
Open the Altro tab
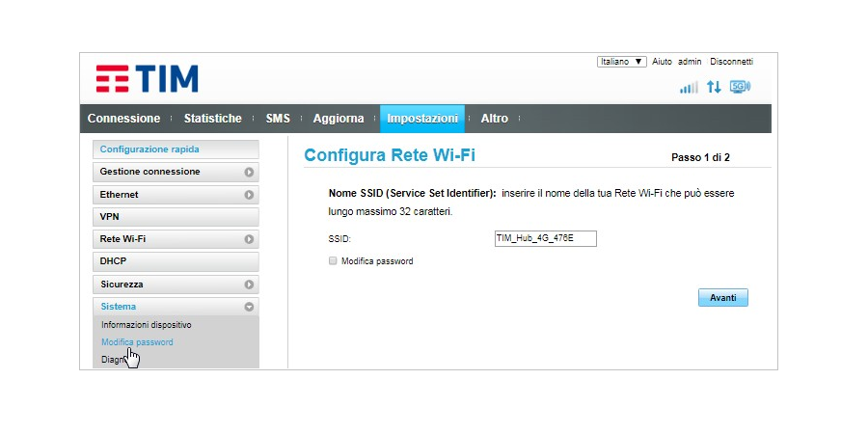tap(495, 119)
